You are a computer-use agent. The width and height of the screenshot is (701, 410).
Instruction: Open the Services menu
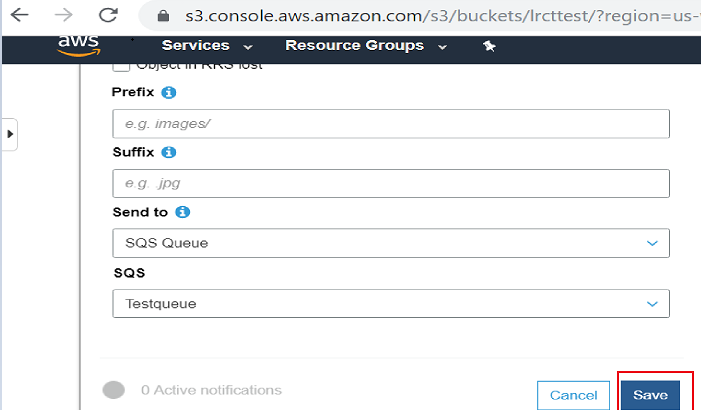[207, 46]
